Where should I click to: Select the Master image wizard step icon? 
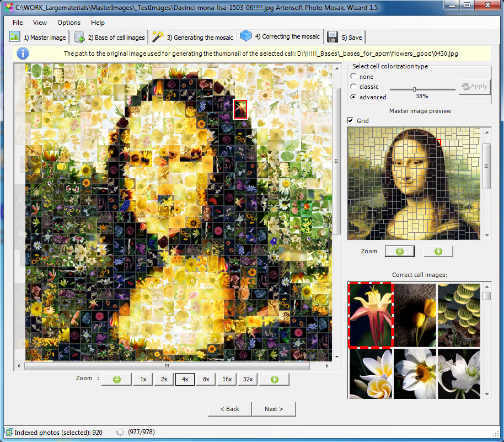(15, 36)
